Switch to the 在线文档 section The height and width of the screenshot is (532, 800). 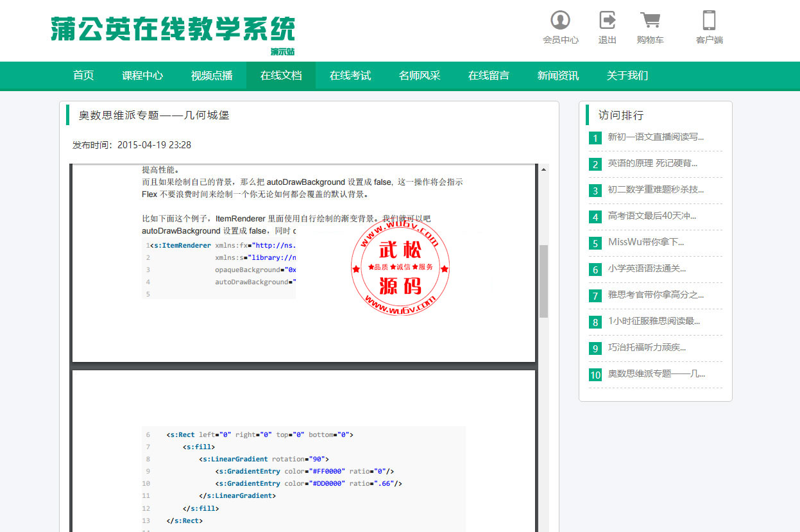click(281, 76)
